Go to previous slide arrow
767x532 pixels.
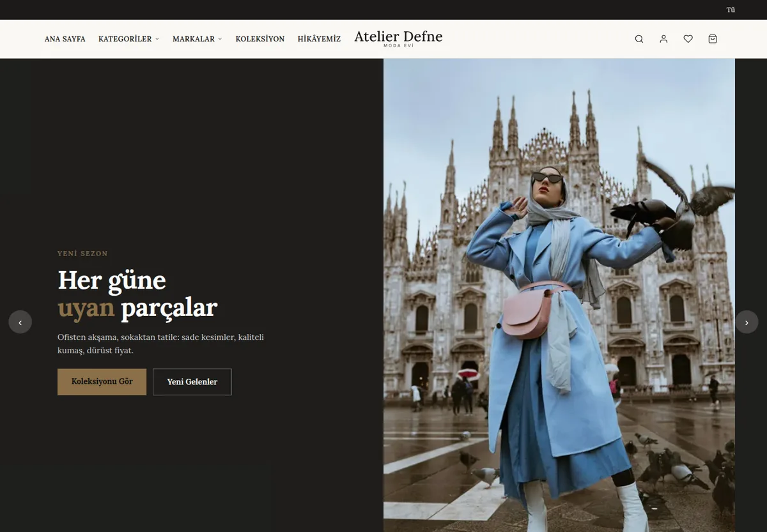tap(20, 322)
